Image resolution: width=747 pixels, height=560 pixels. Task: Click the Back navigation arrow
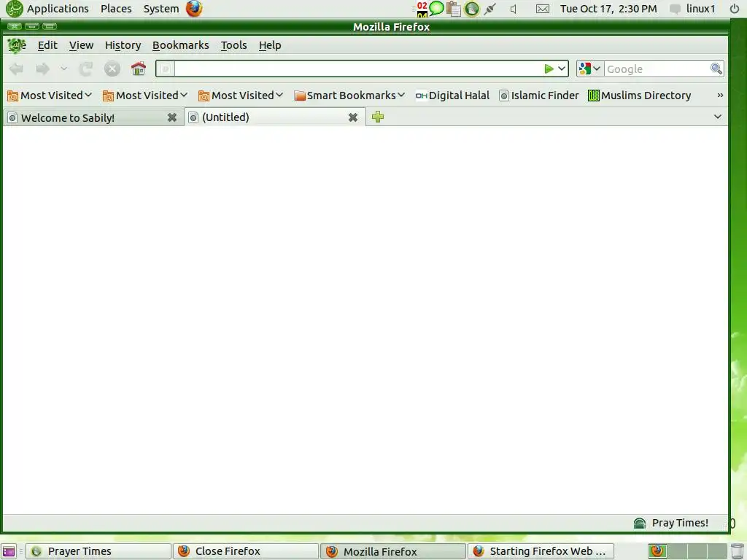point(17,69)
